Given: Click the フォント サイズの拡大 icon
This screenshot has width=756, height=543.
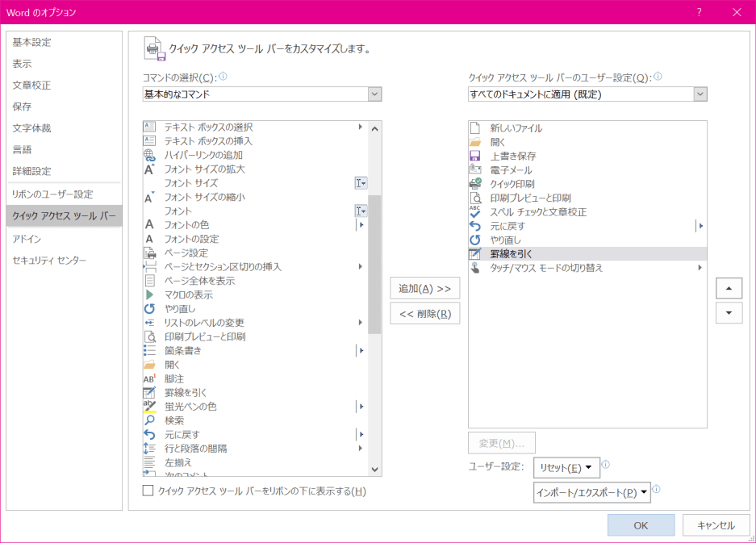Looking at the screenshot, I should (x=149, y=169).
